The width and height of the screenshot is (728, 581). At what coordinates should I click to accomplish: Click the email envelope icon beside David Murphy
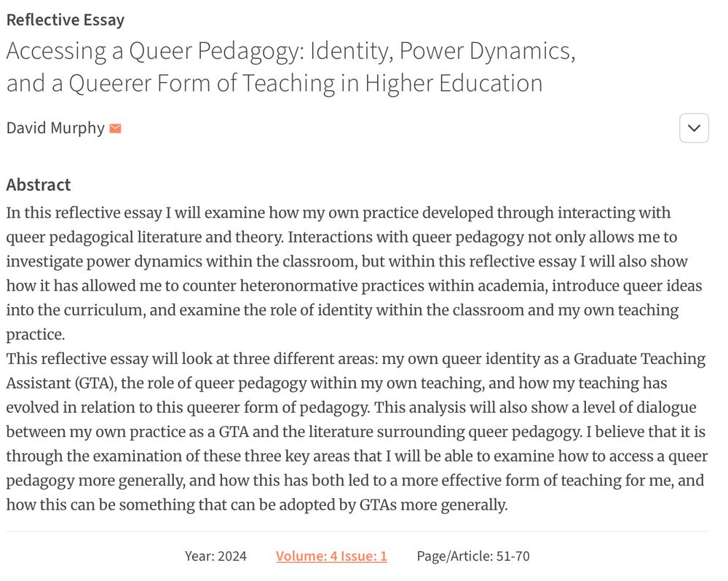coord(115,129)
